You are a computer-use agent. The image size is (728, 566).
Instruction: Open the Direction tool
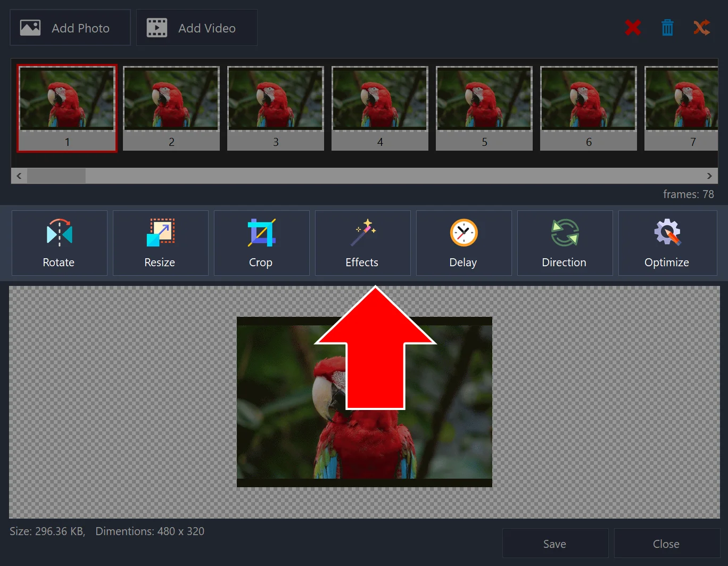pyautogui.click(x=565, y=243)
